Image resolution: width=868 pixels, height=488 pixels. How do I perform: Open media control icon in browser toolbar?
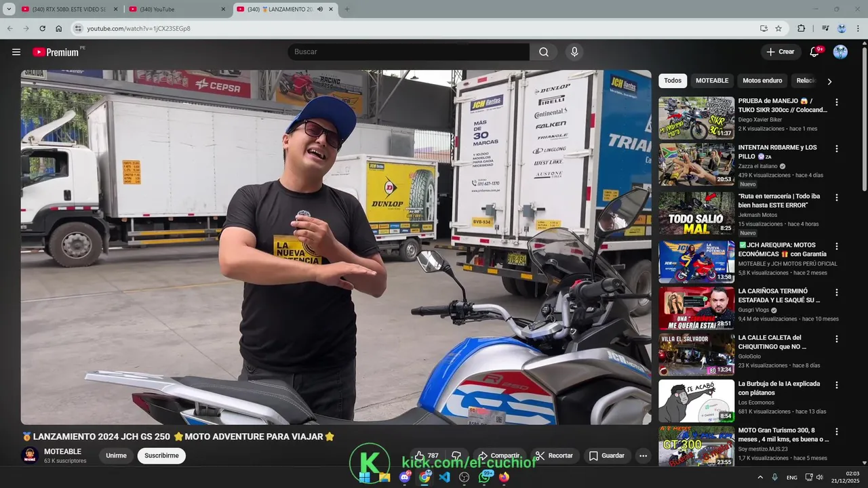pos(825,28)
